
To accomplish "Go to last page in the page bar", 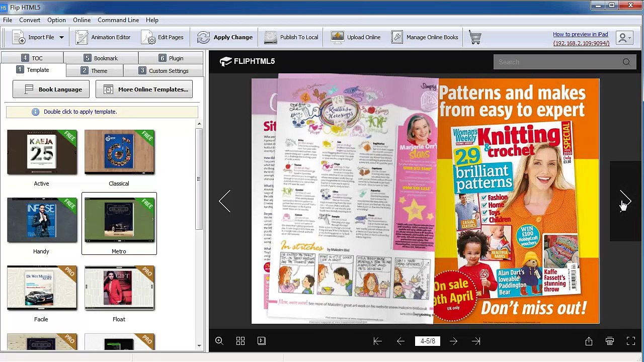I will 476,341.
